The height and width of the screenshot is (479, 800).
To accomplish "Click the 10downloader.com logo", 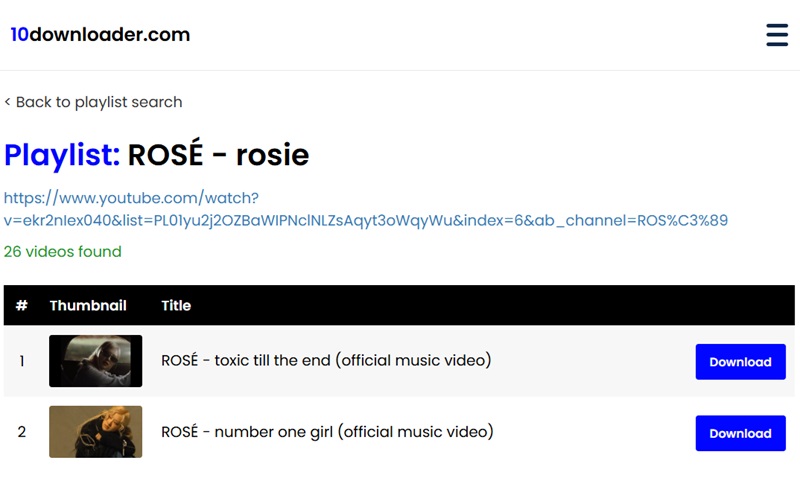I will [100, 34].
